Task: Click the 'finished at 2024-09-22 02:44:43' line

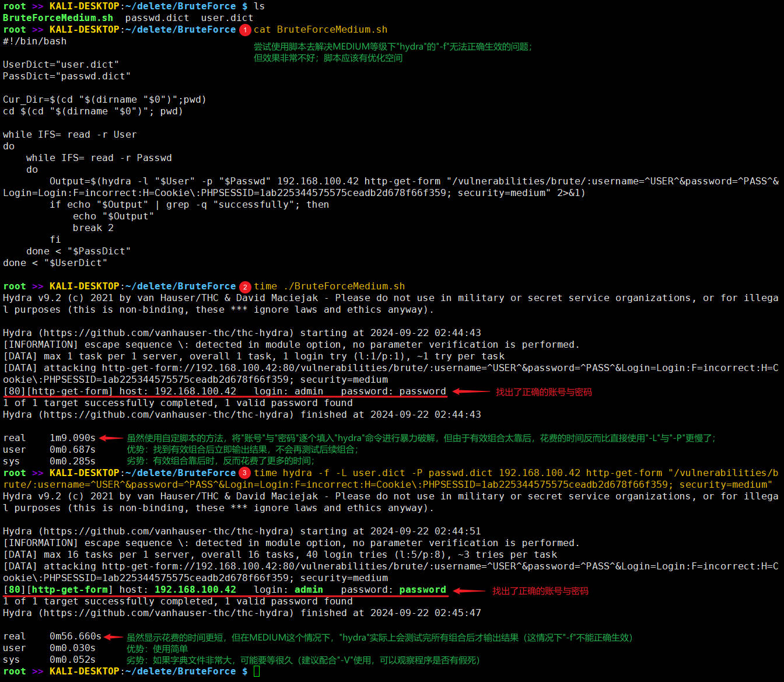Action: point(242,414)
